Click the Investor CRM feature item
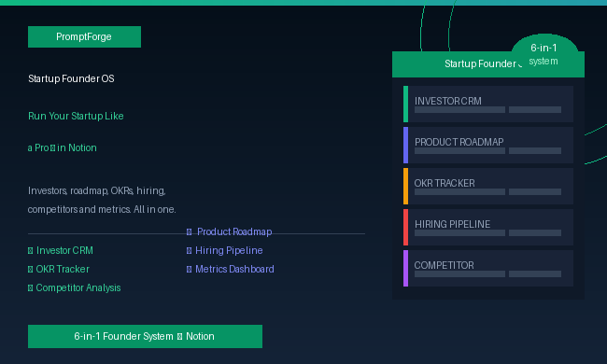607x364 pixels. coord(61,250)
